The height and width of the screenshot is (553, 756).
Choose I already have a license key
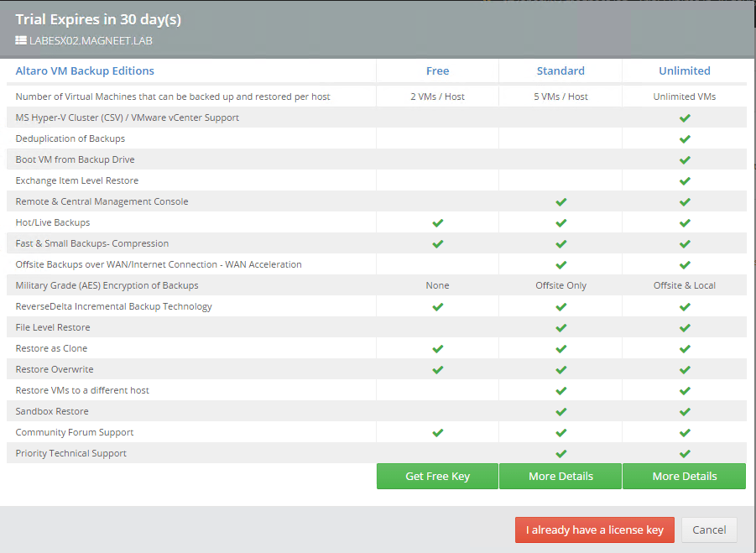[x=595, y=530]
